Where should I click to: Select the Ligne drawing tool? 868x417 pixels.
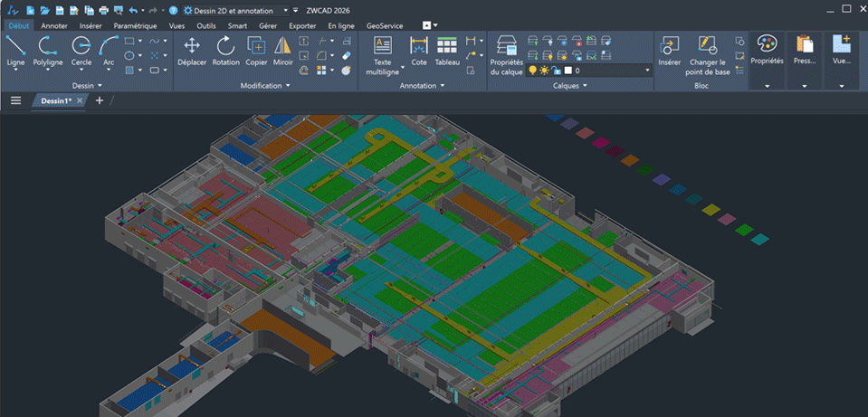(15, 51)
